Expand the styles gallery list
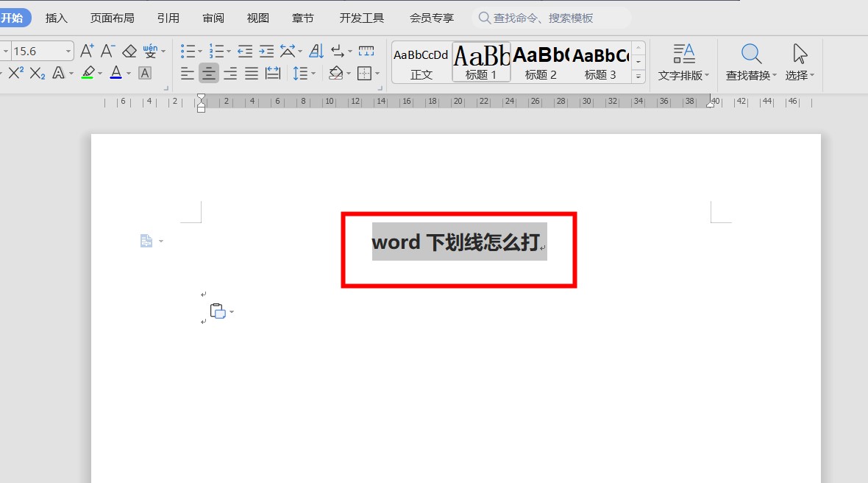Viewport: 868px width, 483px height. point(638,76)
